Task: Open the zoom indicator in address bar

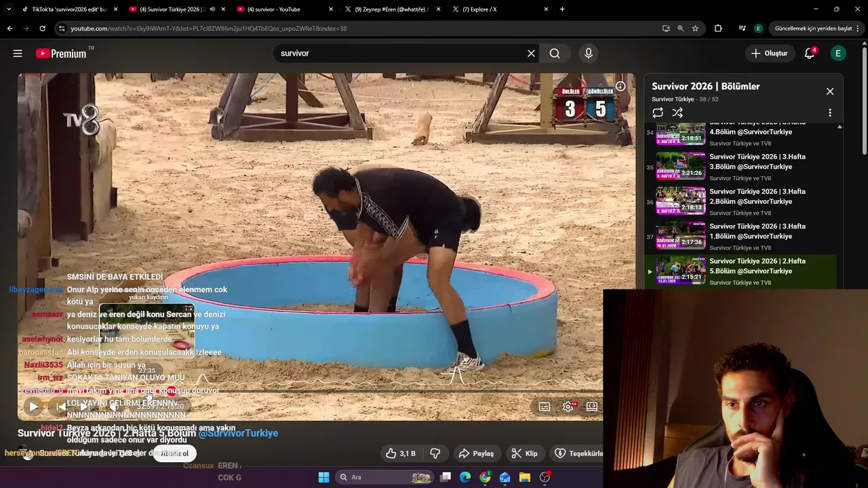Action: point(680,28)
